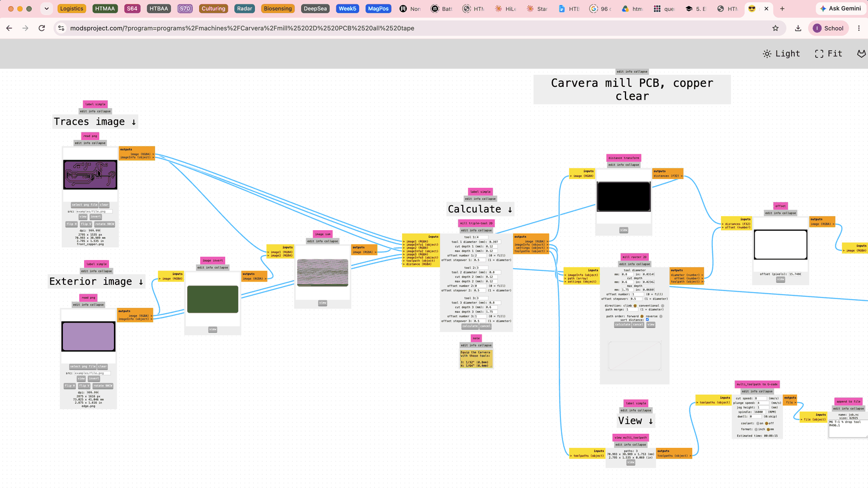Click view in view multi_toolpath module
The image size is (868, 488).
click(630, 462)
